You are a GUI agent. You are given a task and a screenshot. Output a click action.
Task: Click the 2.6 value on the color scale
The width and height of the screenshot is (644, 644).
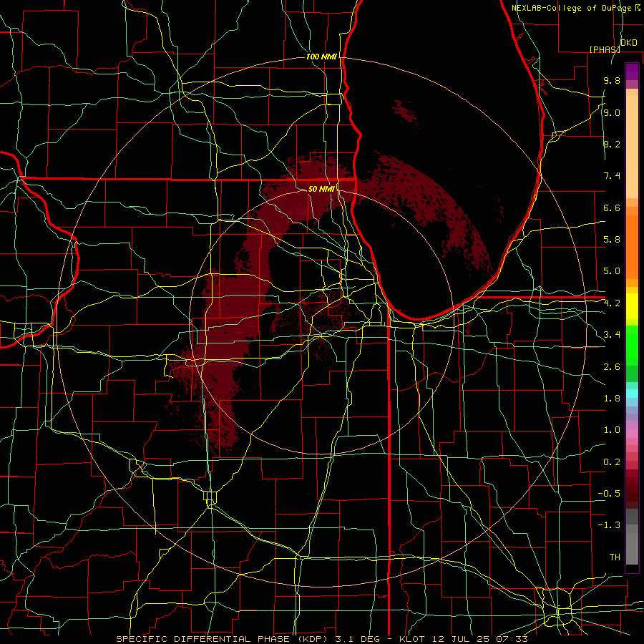(x=612, y=367)
